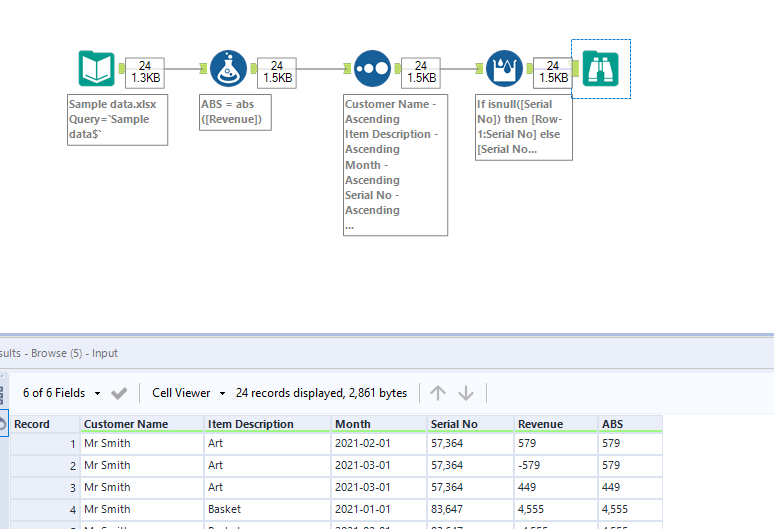Click the Input Data output anchor
This screenshot has width=774, height=529.
click(x=122, y=69)
